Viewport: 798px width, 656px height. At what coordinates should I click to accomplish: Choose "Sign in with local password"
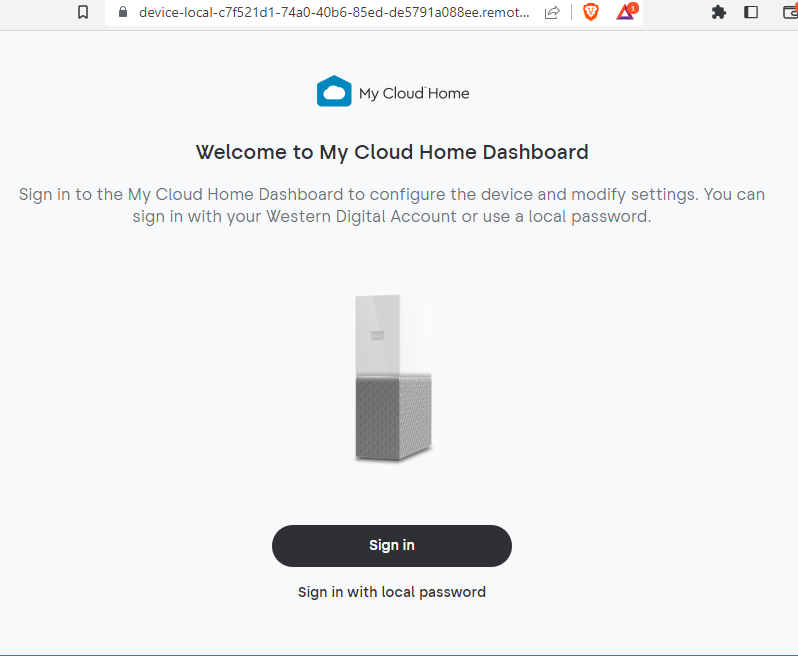tap(392, 592)
